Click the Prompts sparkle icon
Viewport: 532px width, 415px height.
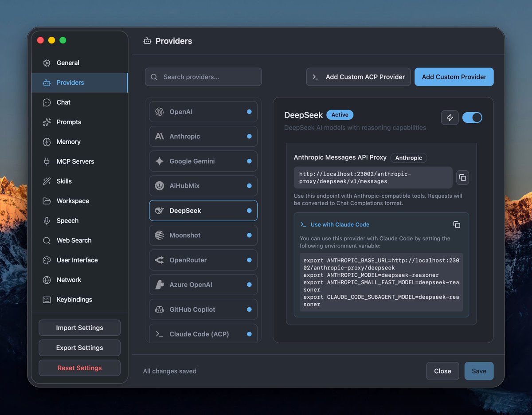click(47, 122)
